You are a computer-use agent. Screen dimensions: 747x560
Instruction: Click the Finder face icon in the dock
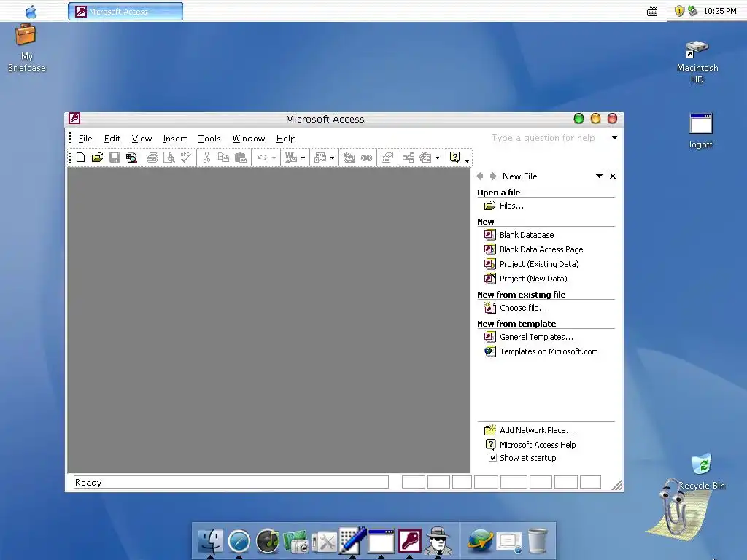coord(211,542)
